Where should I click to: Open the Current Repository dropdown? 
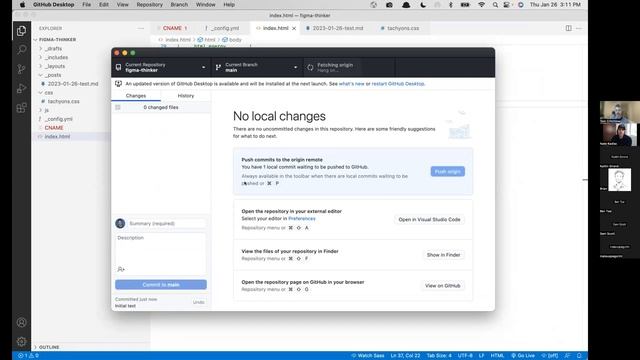click(x=161, y=67)
